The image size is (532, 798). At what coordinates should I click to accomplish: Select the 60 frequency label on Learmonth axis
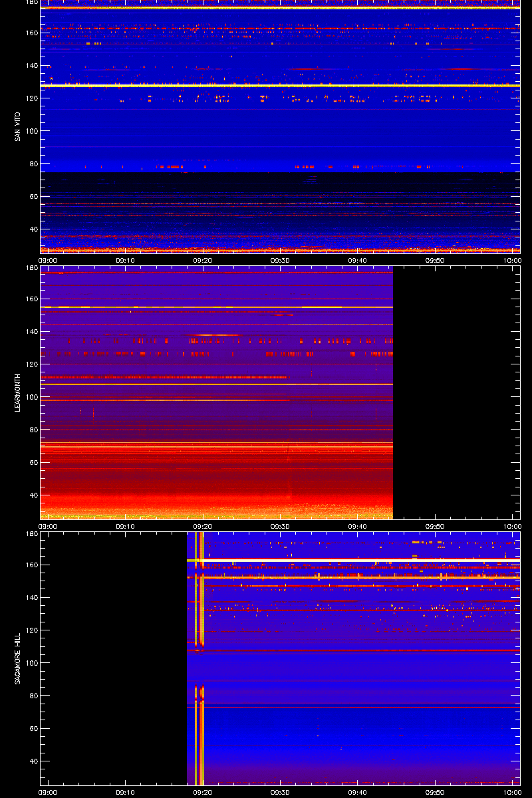pos(34,462)
